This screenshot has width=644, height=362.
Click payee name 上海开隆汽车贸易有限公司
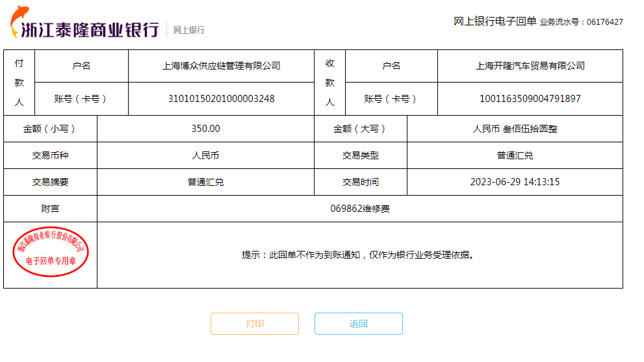[530, 66]
